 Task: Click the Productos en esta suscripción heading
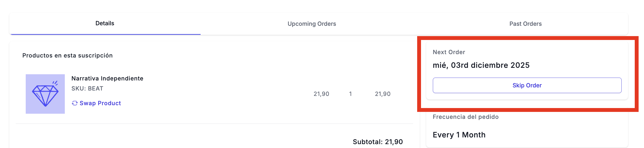pyautogui.click(x=67, y=55)
